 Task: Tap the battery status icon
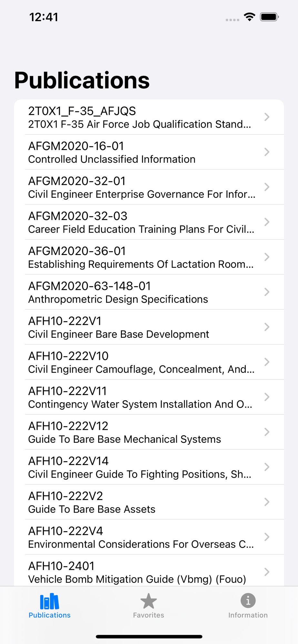[269, 17]
